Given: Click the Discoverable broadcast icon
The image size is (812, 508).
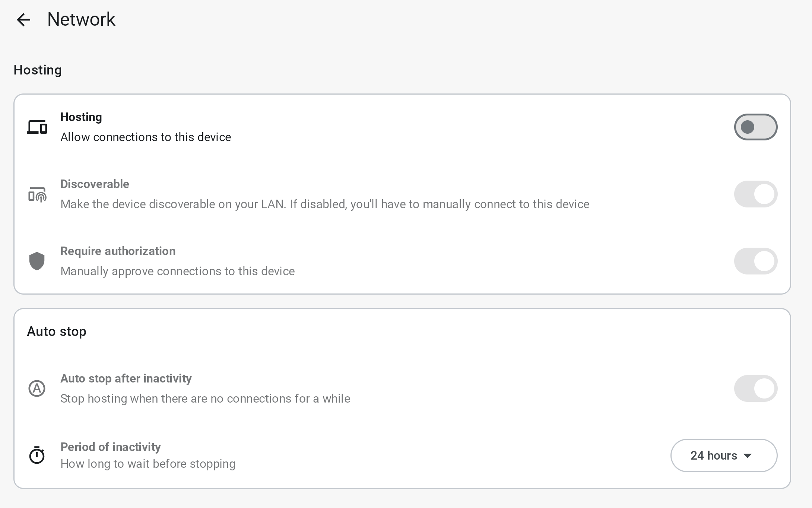Looking at the screenshot, I should (x=37, y=194).
